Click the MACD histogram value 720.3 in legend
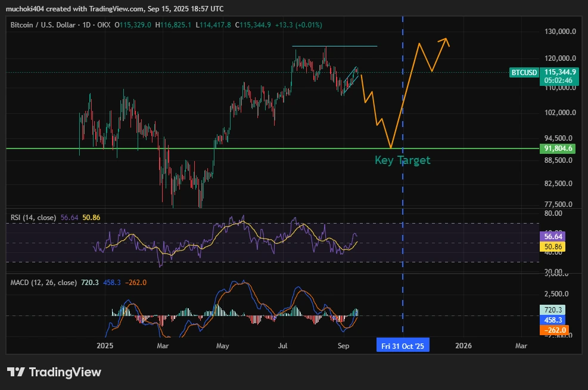Screen dimensions: 588x390 90,283
